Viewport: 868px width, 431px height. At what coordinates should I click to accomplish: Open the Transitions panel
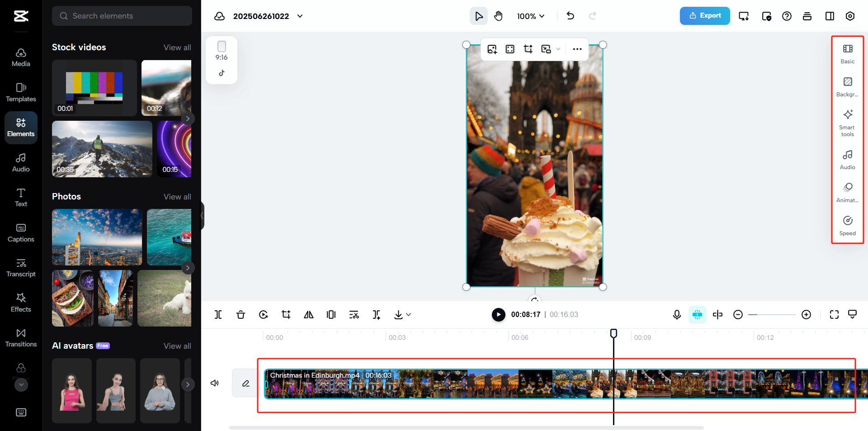(20, 337)
